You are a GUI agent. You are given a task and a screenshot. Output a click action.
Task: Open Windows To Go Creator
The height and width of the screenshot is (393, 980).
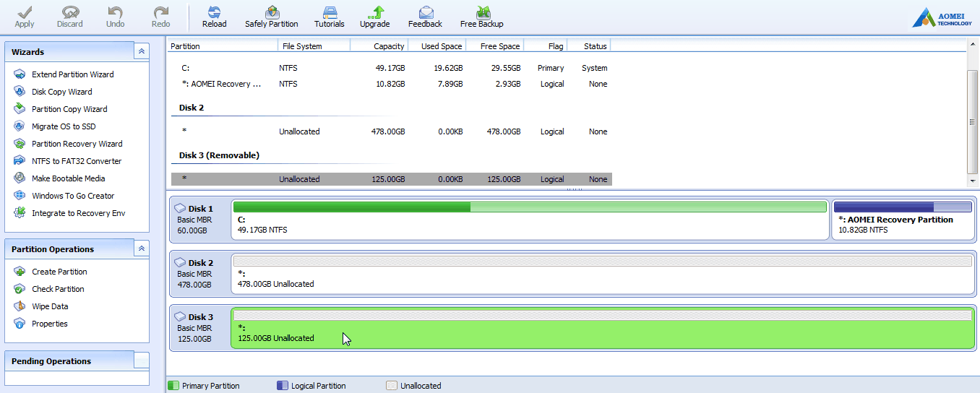pyautogui.click(x=73, y=196)
